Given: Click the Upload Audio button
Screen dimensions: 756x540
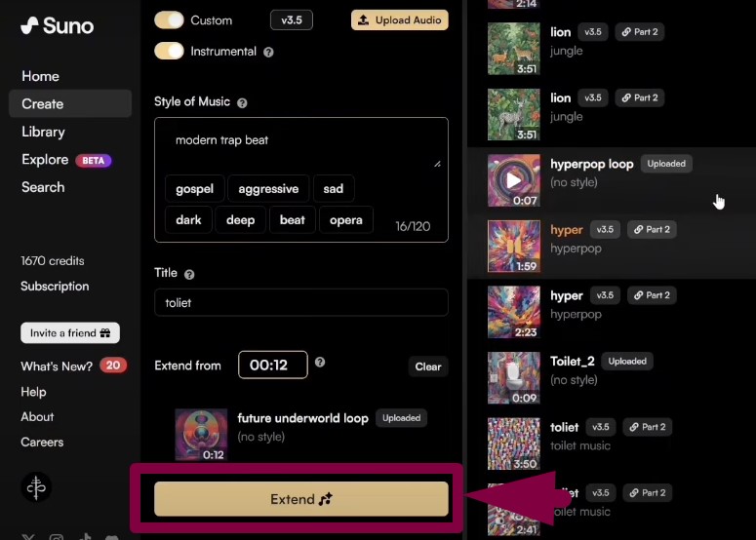Looking at the screenshot, I should [400, 19].
